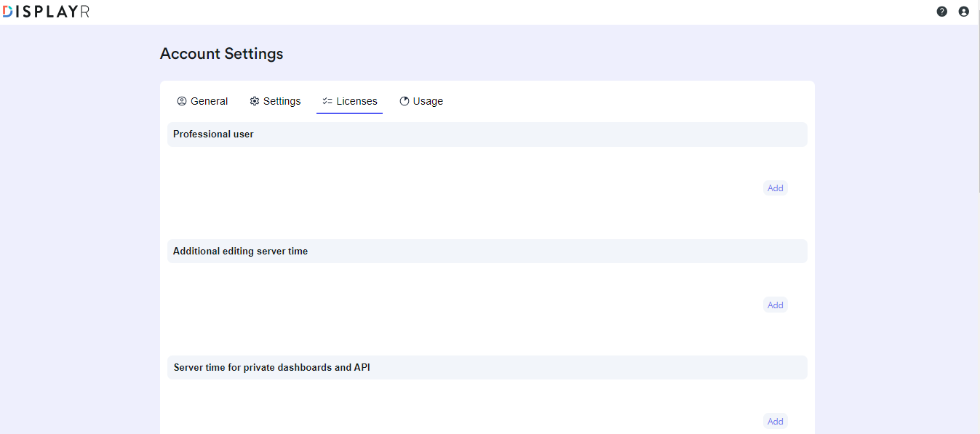Click the Additional editing server time header

click(487, 251)
